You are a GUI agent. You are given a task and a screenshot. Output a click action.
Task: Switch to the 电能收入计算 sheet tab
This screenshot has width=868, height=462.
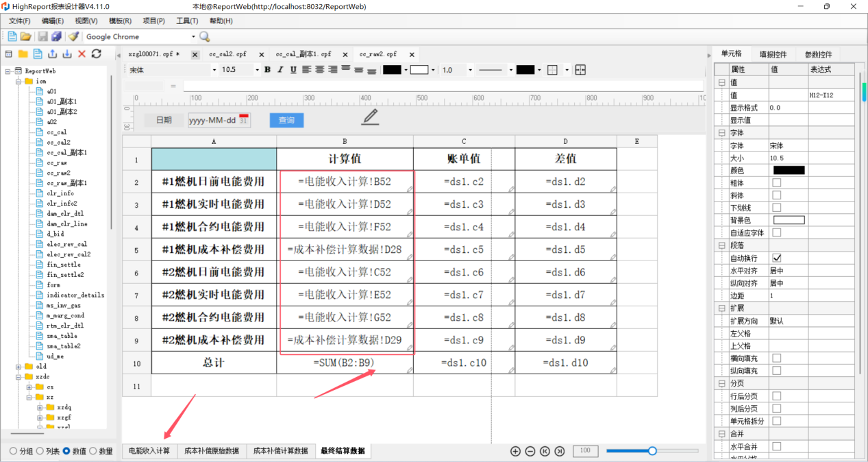coord(149,451)
